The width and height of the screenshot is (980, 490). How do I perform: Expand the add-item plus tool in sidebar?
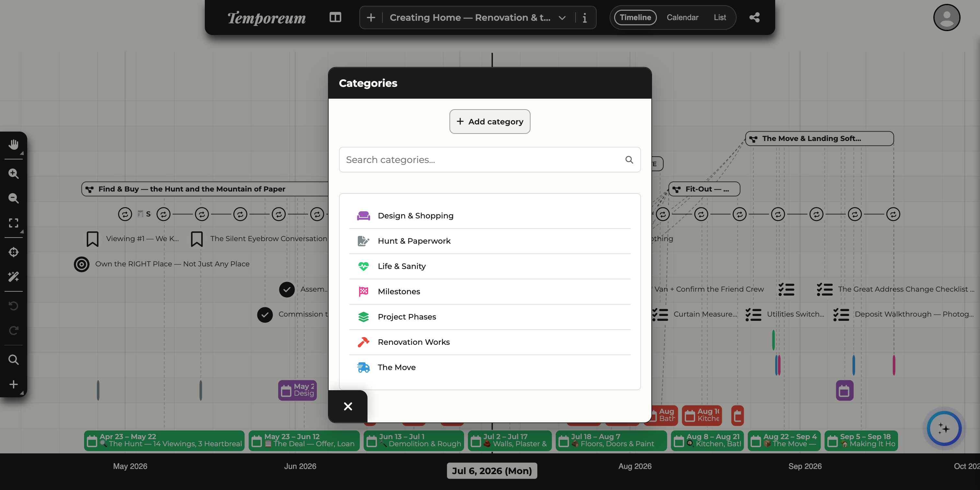coord(14,384)
